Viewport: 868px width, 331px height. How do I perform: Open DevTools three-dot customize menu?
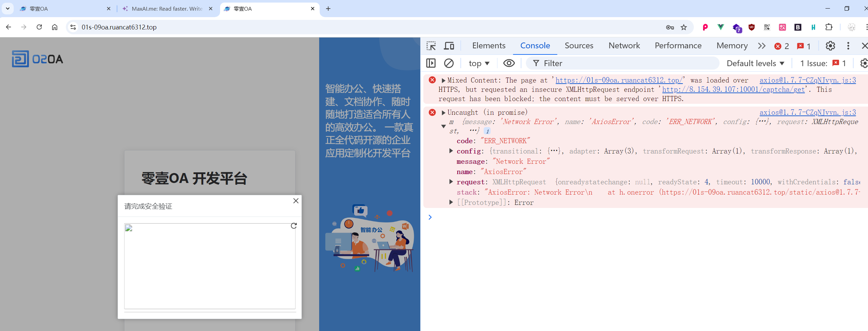pos(848,46)
